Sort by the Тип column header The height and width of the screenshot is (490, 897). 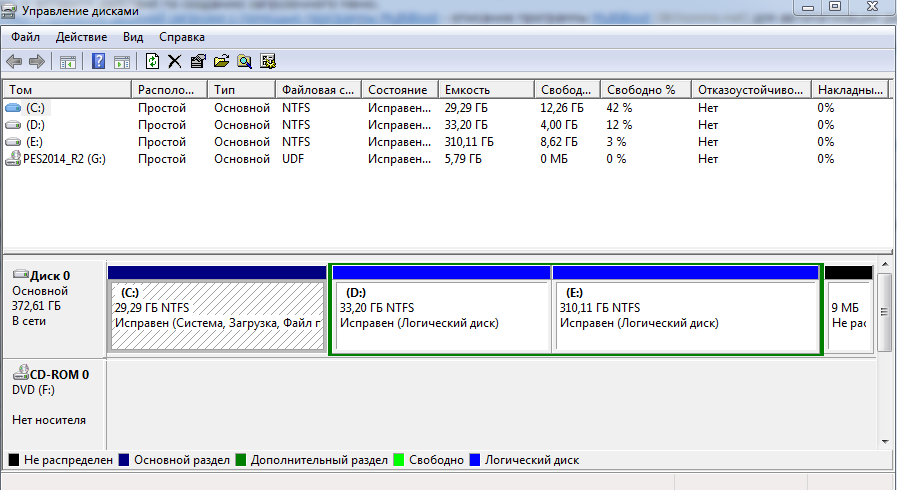point(241,90)
